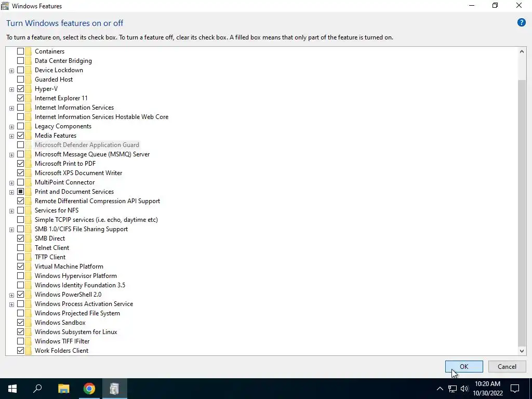Enable Windows Hypervisor Platform checkbox
This screenshot has width=532, height=399.
coord(20,276)
